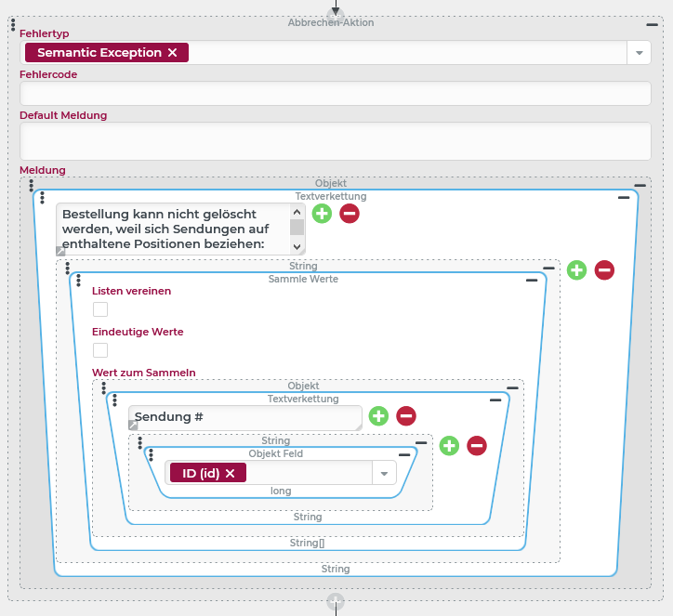Collapse the outer Textverkettung block
Image resolution: width=673 pixels, height=616 pixels.
624,198
